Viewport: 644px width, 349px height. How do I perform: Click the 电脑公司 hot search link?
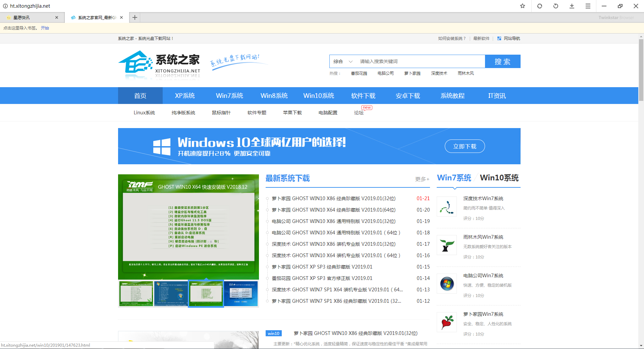[x=386, y=73]
